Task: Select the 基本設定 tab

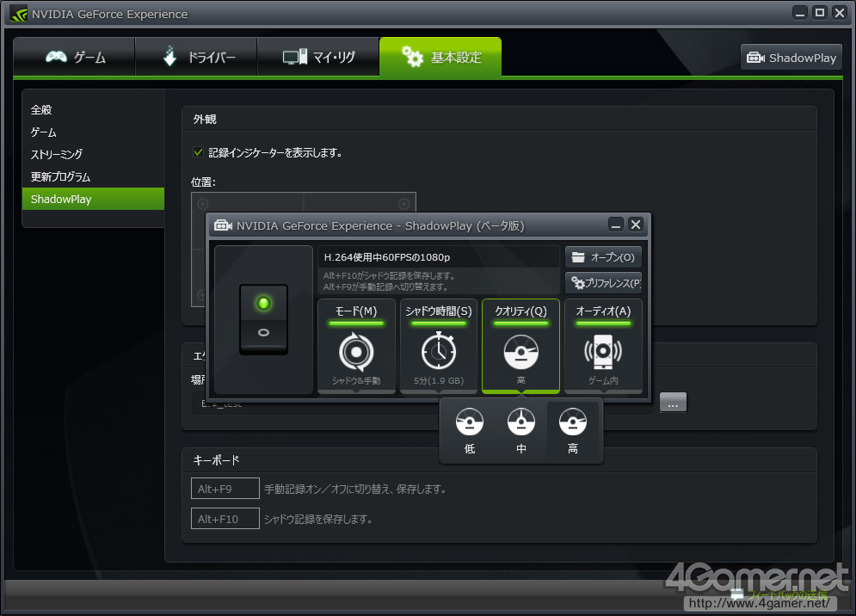Action: click(x=440, y=57)
